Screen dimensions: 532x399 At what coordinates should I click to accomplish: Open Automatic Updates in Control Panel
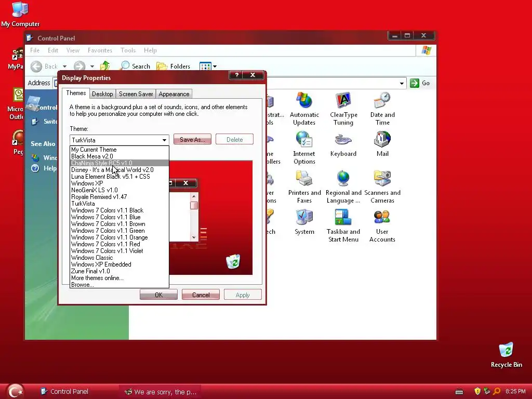click(304, 109)
